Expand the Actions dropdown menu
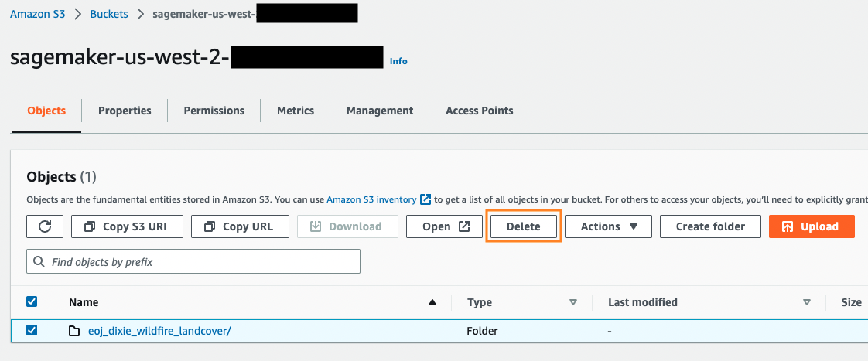The width and height of the screenshot is (868, 361). pyautogui.click(x=608, y=226)
